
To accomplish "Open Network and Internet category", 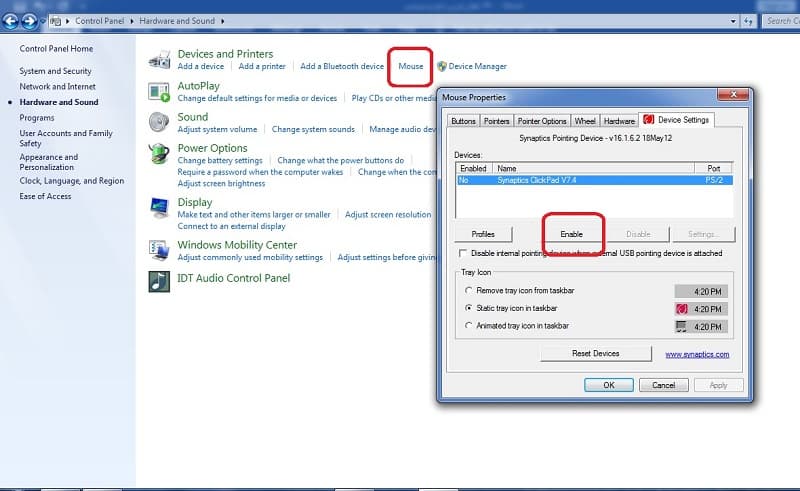I will (x=58, y=87).
